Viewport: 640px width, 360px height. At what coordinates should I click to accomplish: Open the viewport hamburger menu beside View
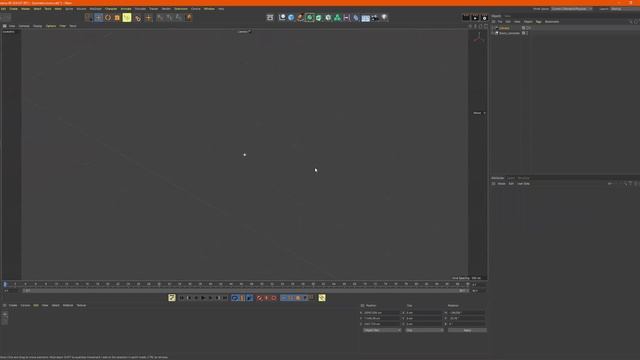point(4,26)
